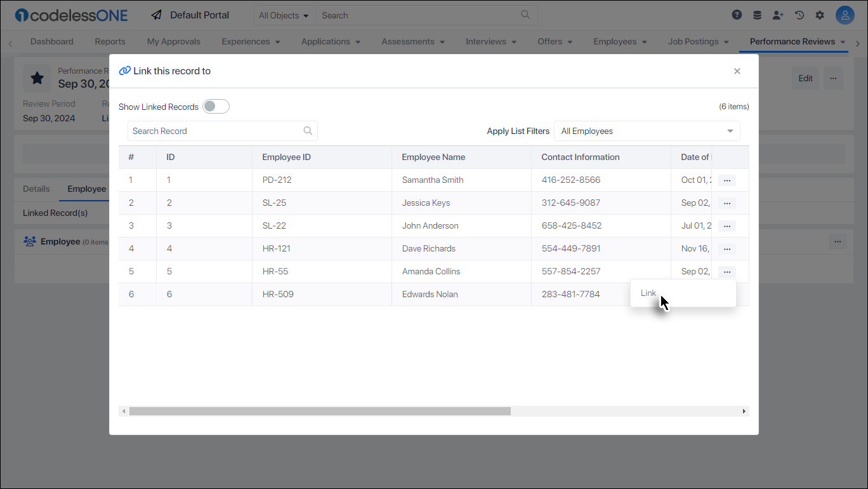The image size is (868, 489).
Task: Open the settings gear icon
Action: click(820, 15)
